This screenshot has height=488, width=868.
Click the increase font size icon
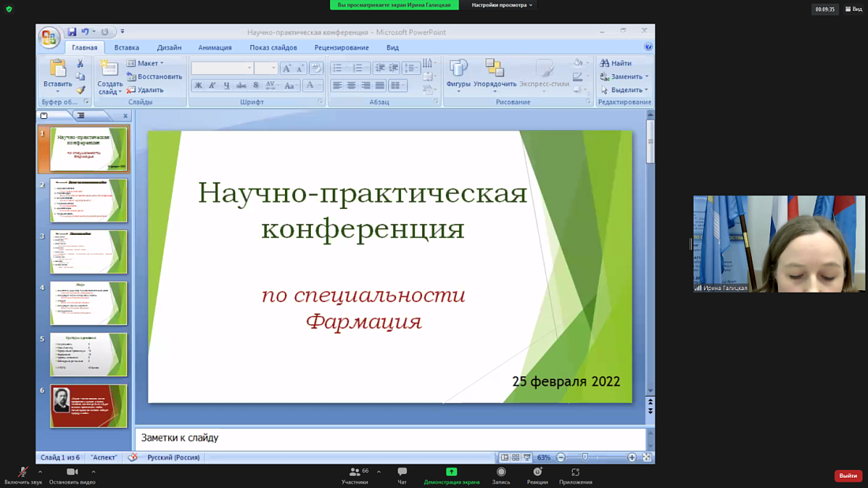(286, 68)
